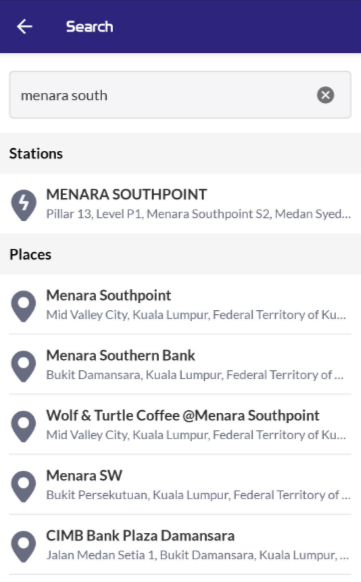Tap the Jalan Medan Setia 1 address line

pyautogui.click(x=197, y=555)
